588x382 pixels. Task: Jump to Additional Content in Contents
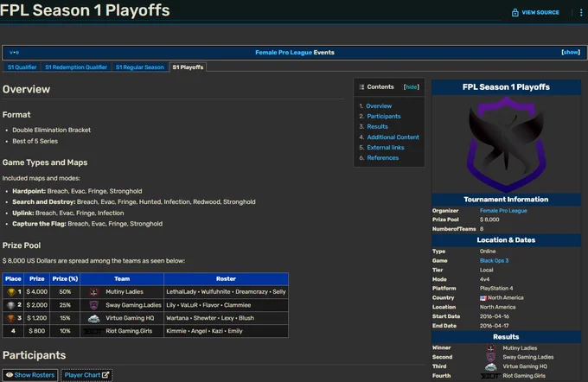click(x=393, y=137)
